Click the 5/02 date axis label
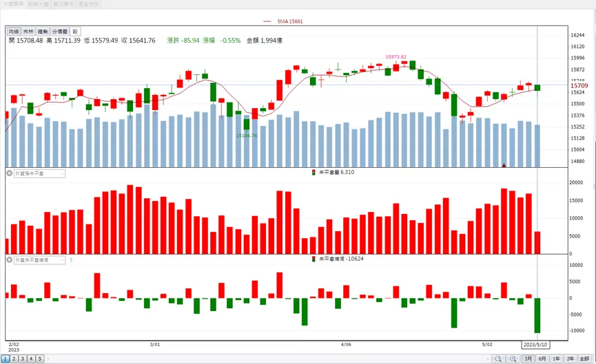This screenshot has height=364, width=596. click(x=487, y=345)
